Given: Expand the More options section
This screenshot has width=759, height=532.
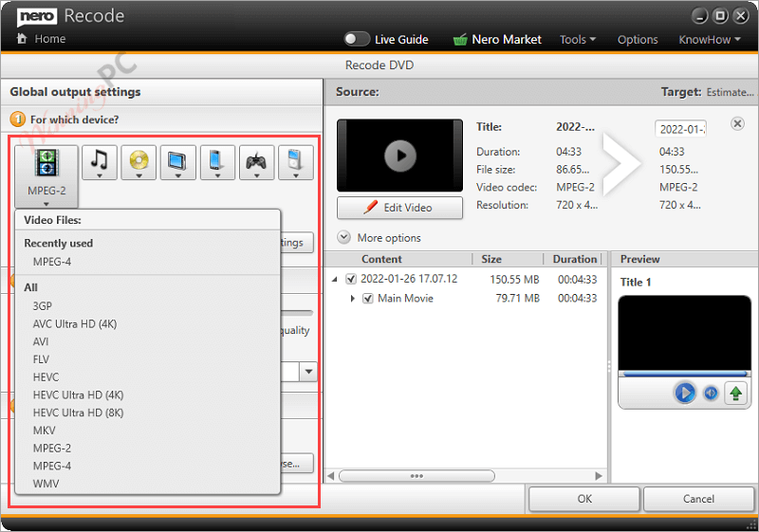Looking at the screenshot, I should click(x=343, y=238).
